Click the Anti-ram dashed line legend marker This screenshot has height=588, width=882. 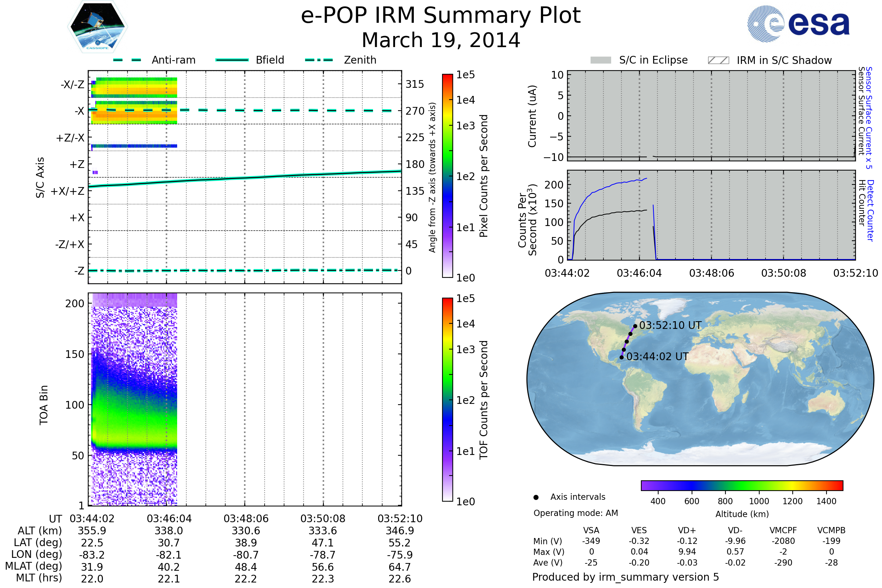pyautogui.click(x=127, y=60)
